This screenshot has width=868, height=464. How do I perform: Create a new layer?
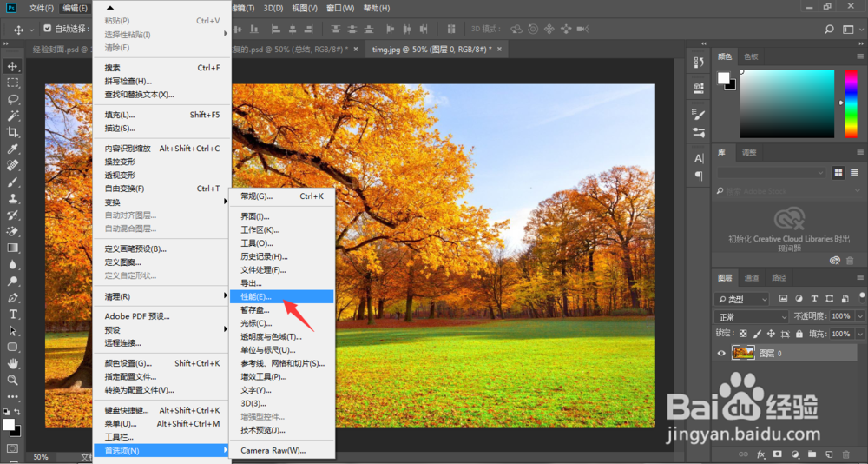[x=829, y=454]
